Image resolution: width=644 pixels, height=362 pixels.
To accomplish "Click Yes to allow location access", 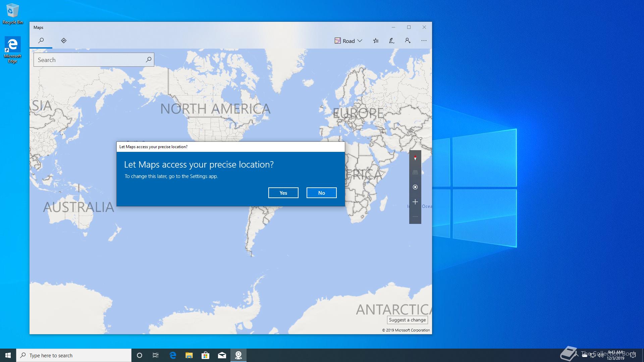I will (x=283, y=193).
